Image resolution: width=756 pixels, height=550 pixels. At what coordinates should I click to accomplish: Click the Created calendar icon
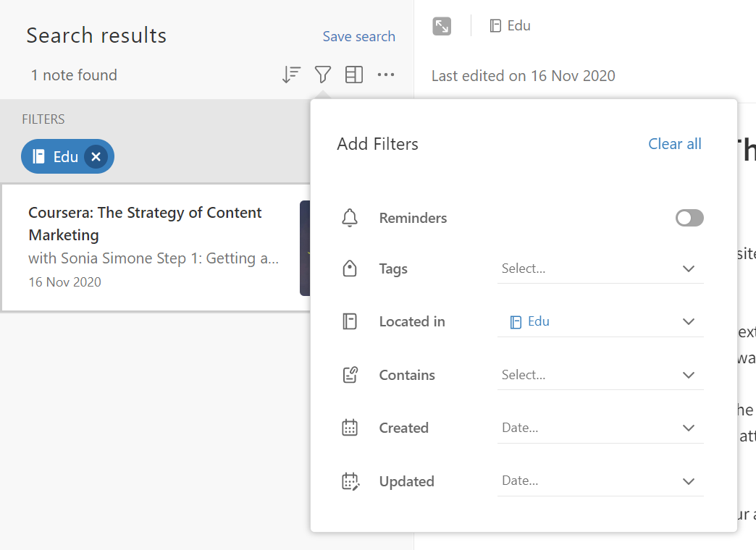tap(350, 428)
